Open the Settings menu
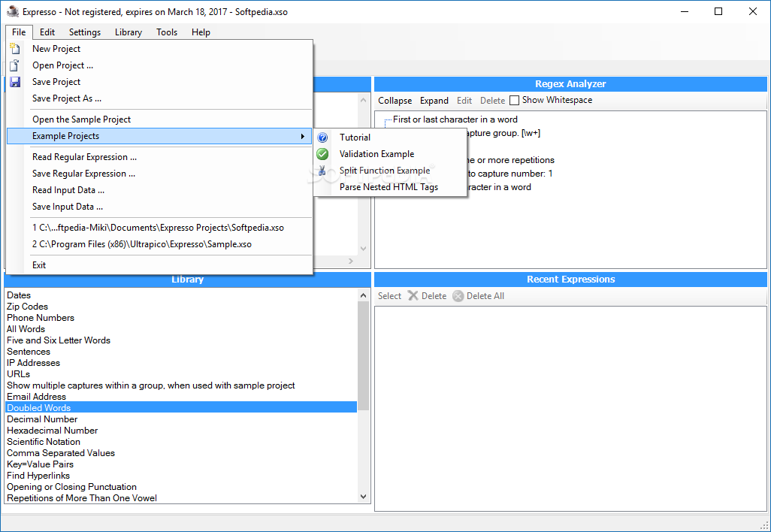This screenshot has width=771, height=532. (85, 32)
